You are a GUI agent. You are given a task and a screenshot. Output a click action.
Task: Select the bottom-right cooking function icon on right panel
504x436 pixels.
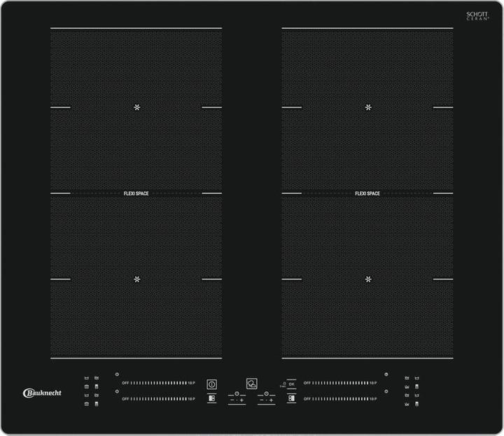[416, 404]
